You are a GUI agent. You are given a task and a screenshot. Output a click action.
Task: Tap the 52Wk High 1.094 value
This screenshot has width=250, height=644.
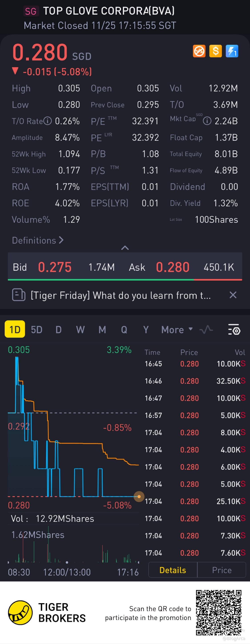tap(69, 154)
